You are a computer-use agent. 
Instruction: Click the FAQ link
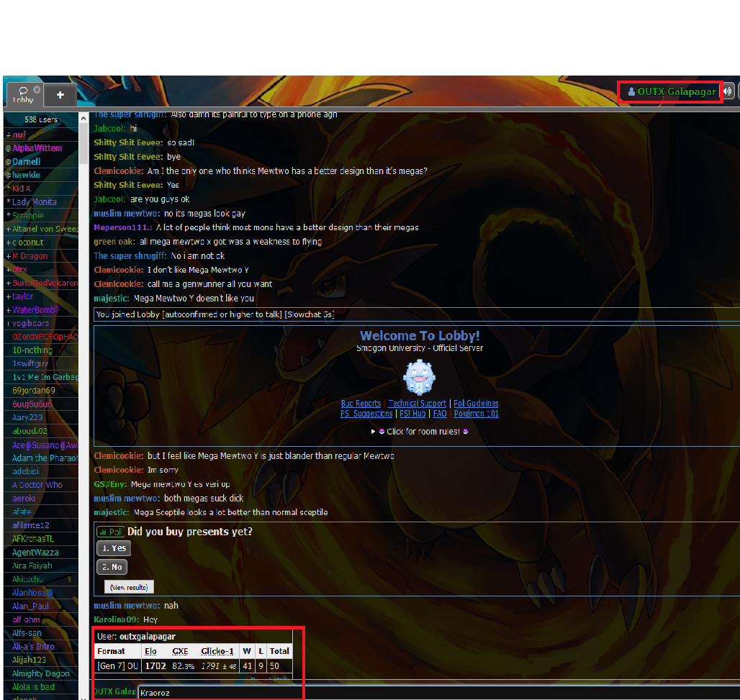pos(439,414)
